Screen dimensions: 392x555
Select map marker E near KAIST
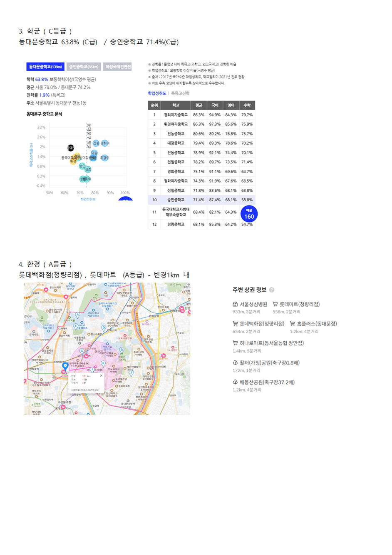(76, 326)
